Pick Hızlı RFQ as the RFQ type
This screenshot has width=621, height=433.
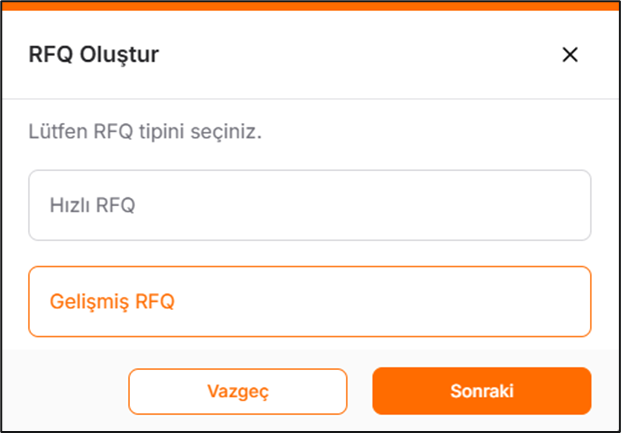(x=309, y=205)
